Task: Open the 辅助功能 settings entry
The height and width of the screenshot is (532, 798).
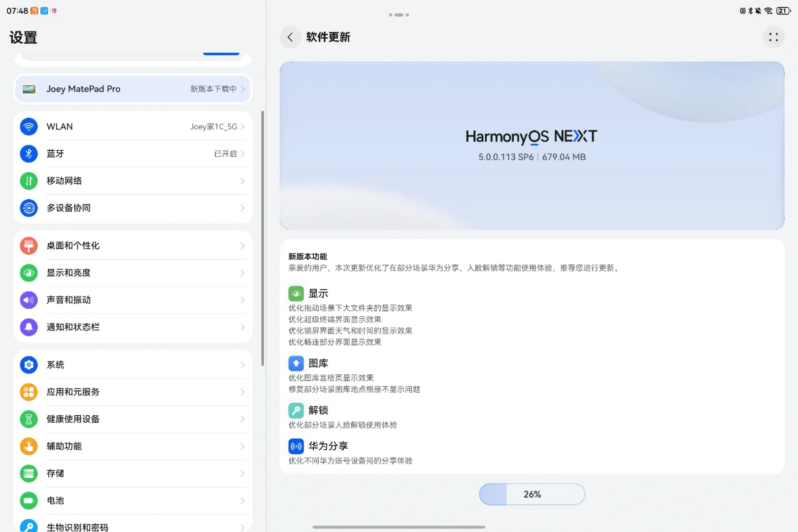Action: [x=133, y=446]
